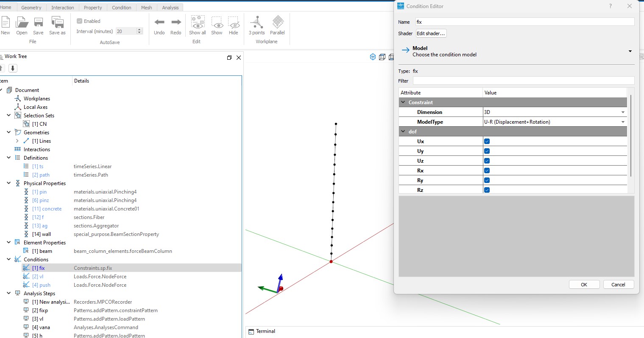The width and height of the screenshot is (644, 338).
Task: Collapse the Physical Properties node
Action: [8, 183]
